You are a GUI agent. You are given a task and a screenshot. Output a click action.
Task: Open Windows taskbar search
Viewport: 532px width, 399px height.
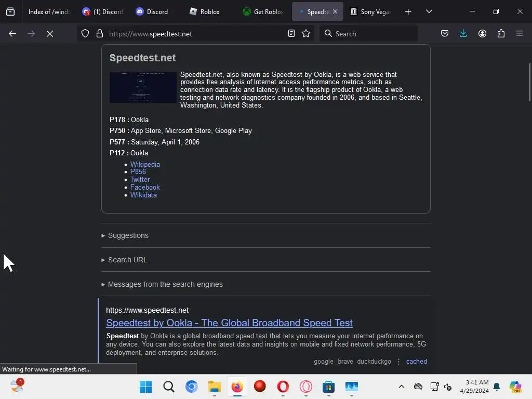[x=169, y=387]
